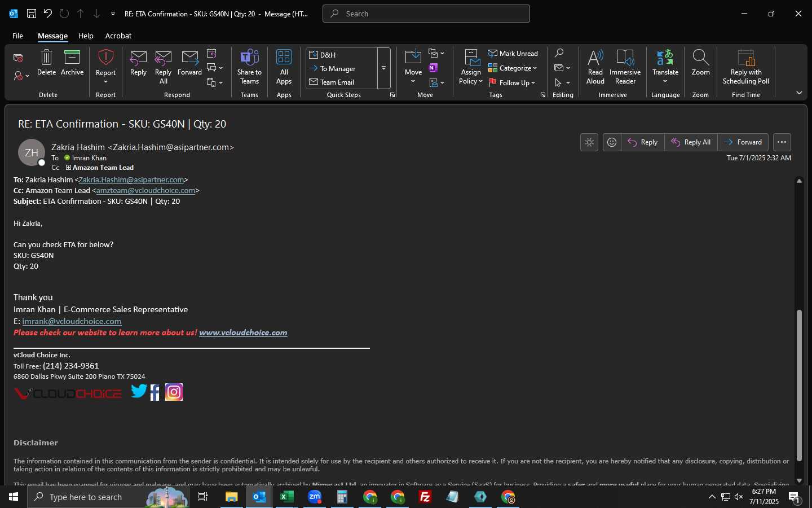Run the To Manager quick step
This screenshot has width=812, height=508.
pos(342,68)
